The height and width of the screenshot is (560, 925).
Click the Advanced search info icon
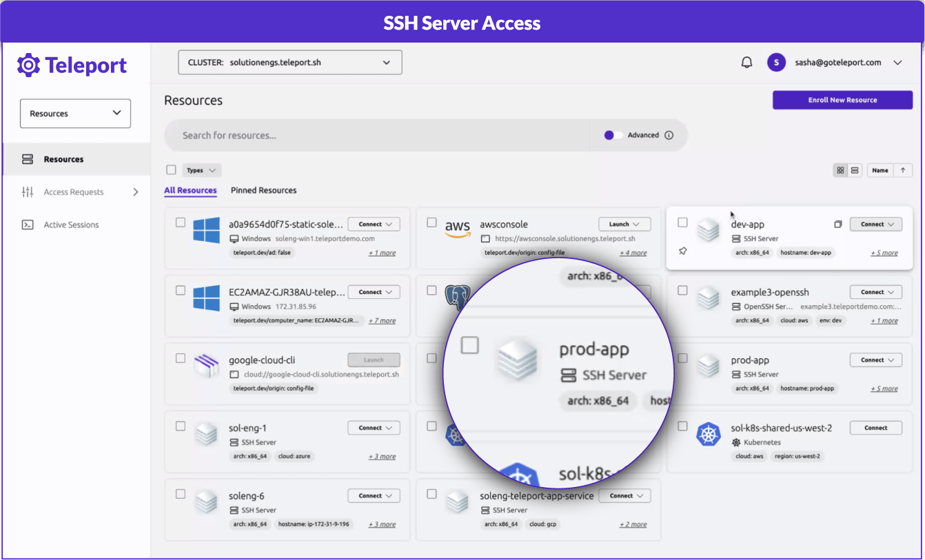click(669, 135)
